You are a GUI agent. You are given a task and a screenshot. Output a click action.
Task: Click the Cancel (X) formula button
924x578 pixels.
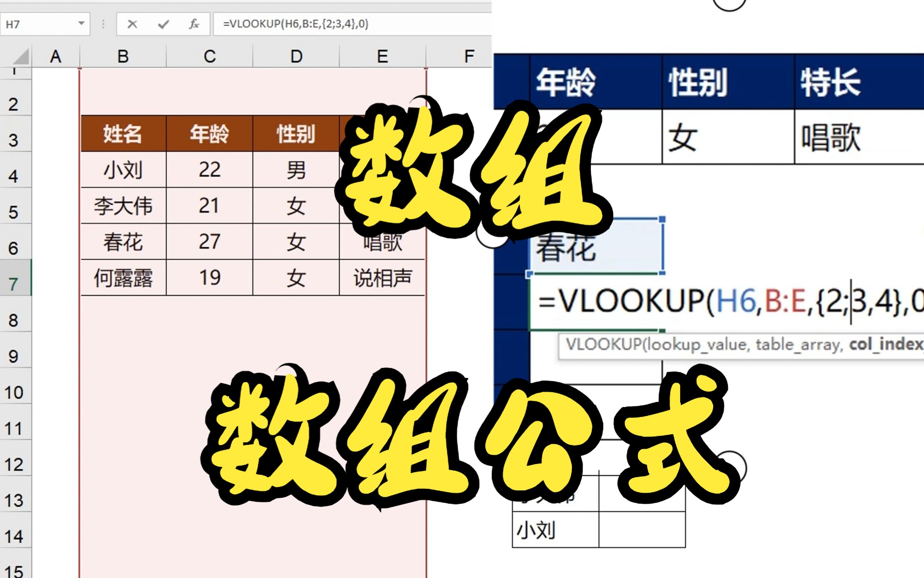click(132, 24)
